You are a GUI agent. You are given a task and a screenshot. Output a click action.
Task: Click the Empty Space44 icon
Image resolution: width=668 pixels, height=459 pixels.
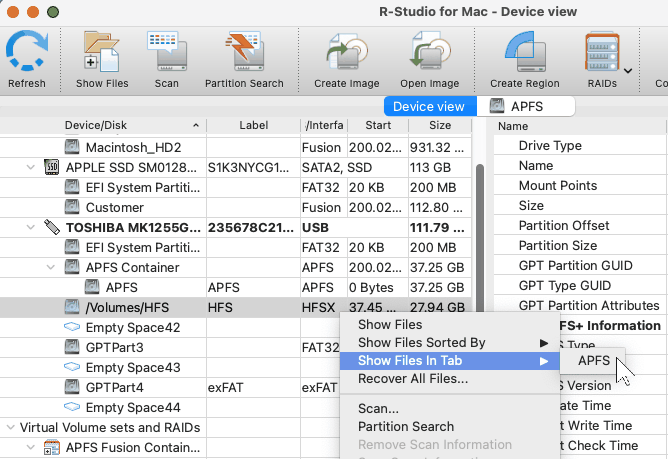(x=72, y=407)
